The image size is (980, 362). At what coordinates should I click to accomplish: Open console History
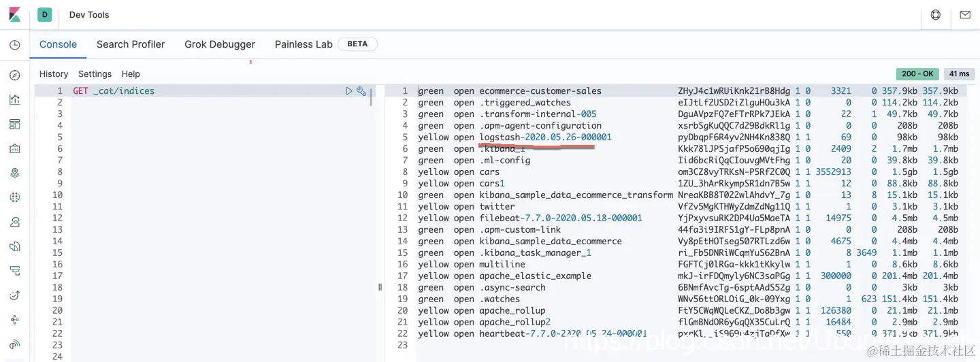pyautogui.click(x=54, y=74)
